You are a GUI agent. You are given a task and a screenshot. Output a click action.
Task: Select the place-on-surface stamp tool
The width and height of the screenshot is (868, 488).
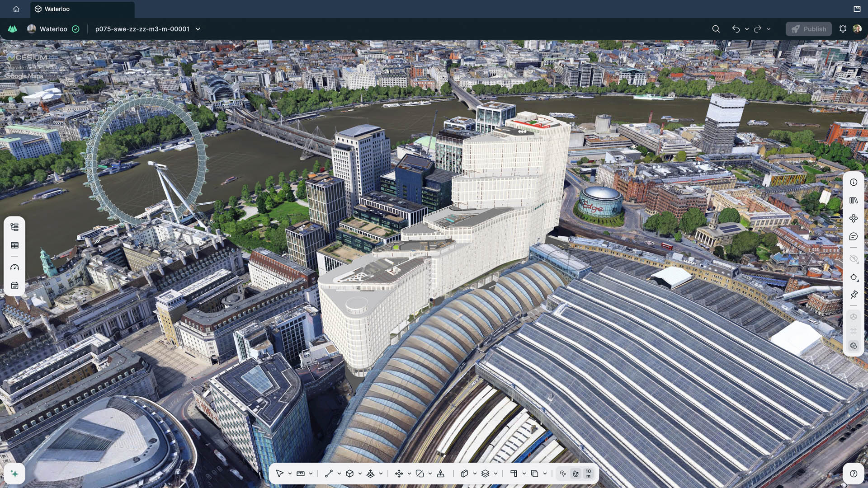coord(441,474)
